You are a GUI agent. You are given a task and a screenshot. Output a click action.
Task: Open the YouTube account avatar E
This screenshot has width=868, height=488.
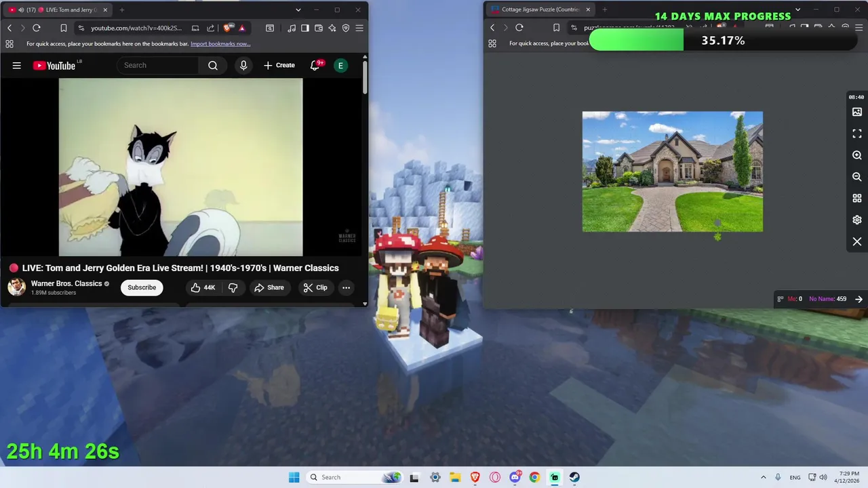[x=340, y=65]
